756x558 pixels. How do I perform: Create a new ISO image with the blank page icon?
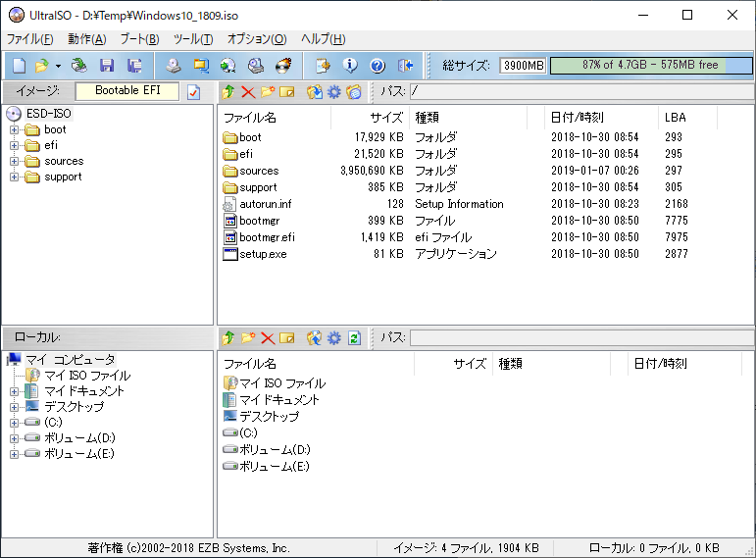(x=19, y=65)
